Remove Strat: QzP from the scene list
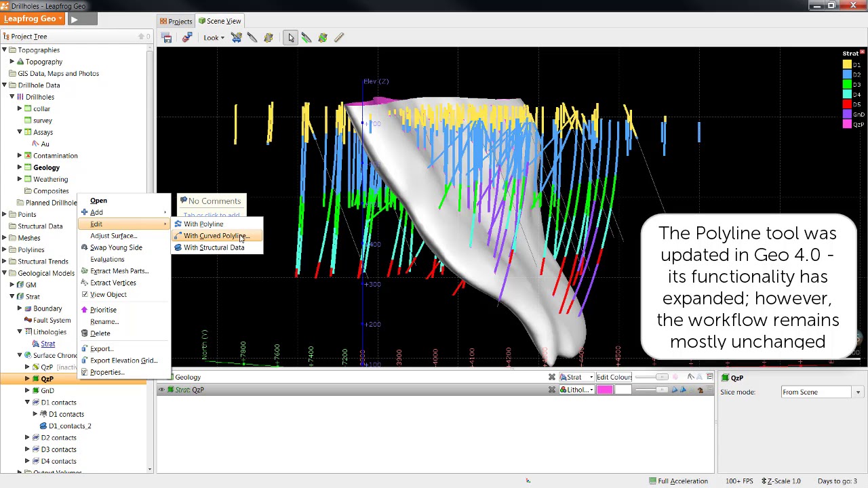 (x=552, y=390)
